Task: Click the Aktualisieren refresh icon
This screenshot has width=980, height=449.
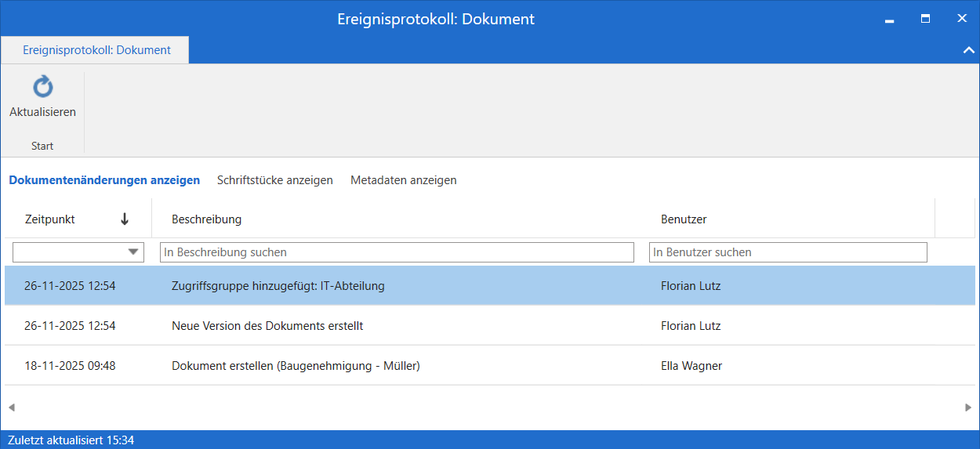Action: point(42,87)
